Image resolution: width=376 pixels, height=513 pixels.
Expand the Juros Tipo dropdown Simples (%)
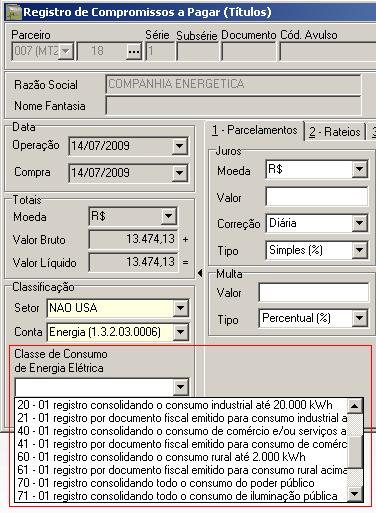point(360,250)
